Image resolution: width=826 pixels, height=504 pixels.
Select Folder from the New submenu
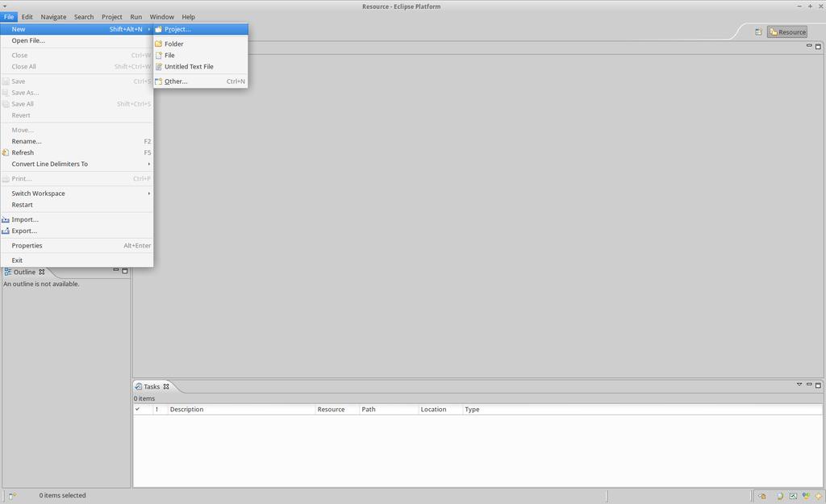point(201,44)
